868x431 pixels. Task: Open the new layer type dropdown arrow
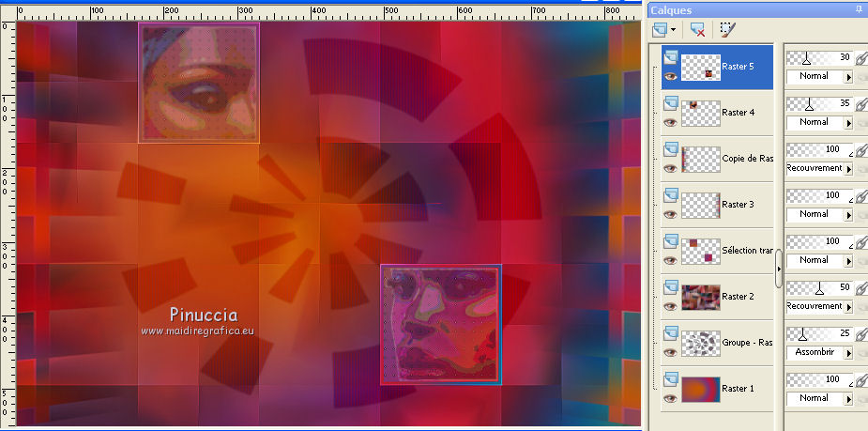pos(673,29)
